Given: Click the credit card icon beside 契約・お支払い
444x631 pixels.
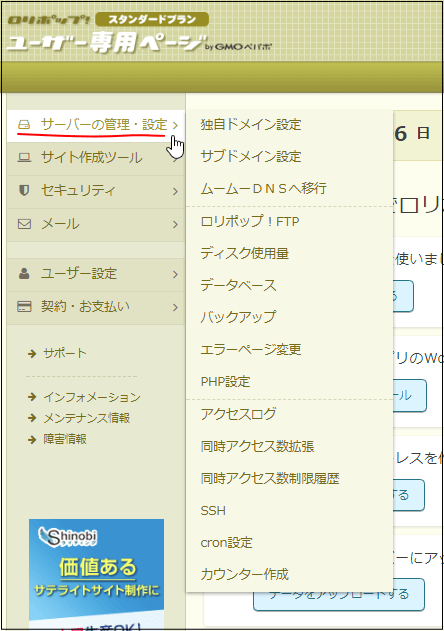Looking at the screenshot, I should pyautogui.click(x=24, y=307).
